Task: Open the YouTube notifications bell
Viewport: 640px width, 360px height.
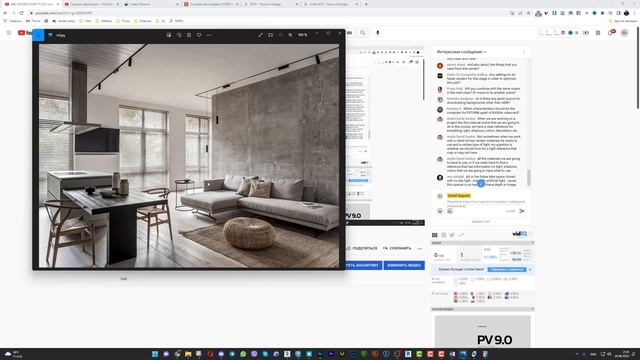Action: click(x=611, y=33)
